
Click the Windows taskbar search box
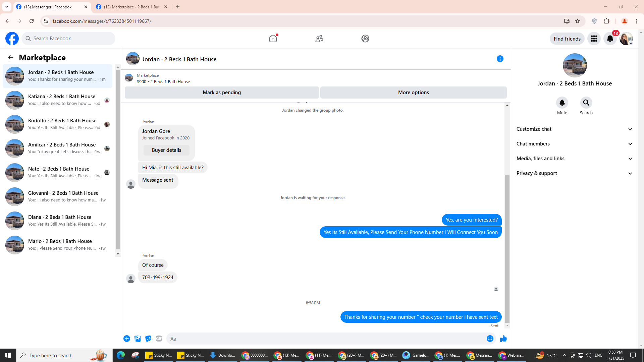point(64,355)
